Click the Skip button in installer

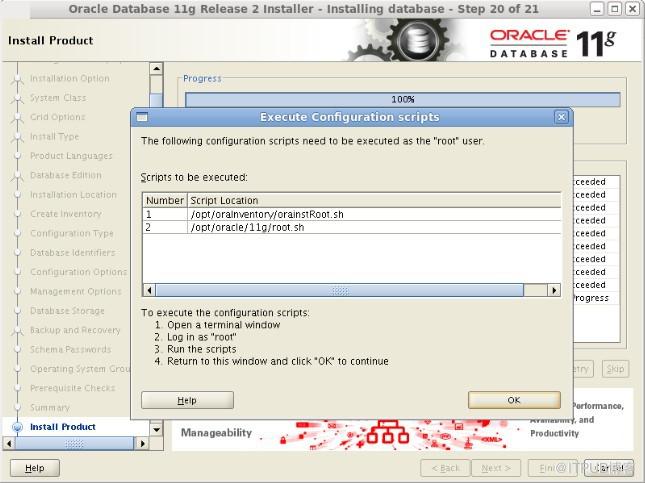(615, 369)
